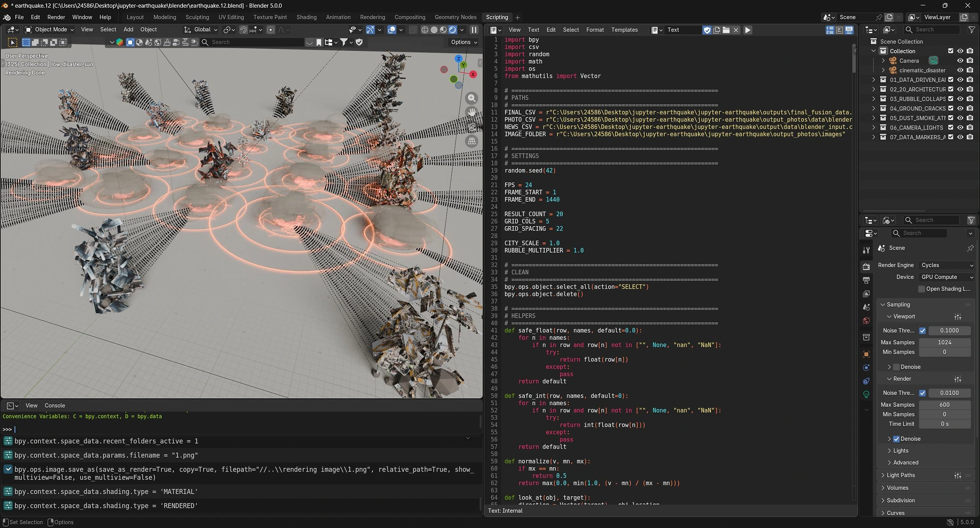The height and width of the screenshot is (528, 980).
Task: Toggle perspective/orthographic grid gizmo in viewport
Action: (x=472, y=141)
